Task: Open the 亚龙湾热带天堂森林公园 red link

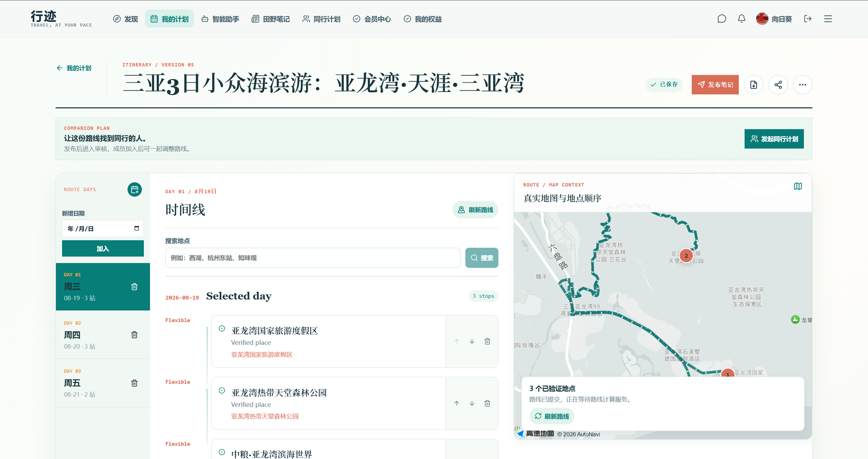Action: pos(265,416)
